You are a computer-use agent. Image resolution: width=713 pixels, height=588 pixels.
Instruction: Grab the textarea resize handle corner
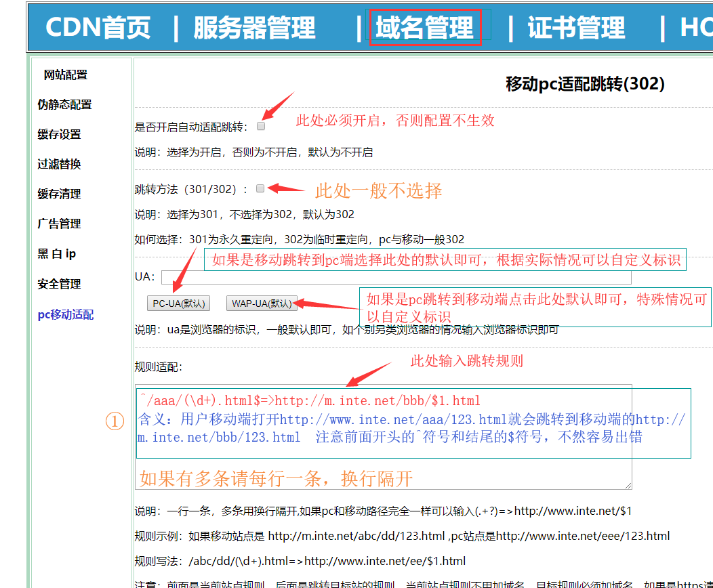pyautogui.click(x=628, y=485)
